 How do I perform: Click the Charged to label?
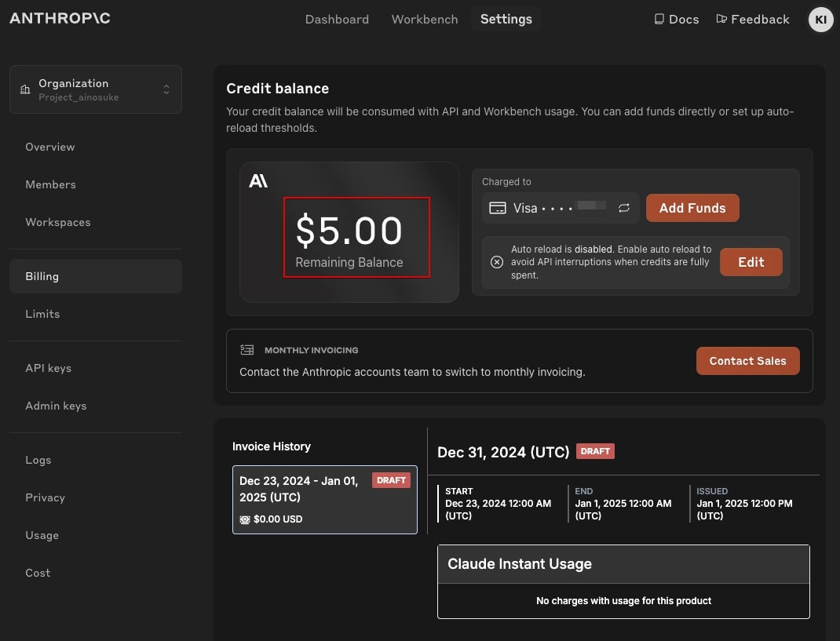506,181
